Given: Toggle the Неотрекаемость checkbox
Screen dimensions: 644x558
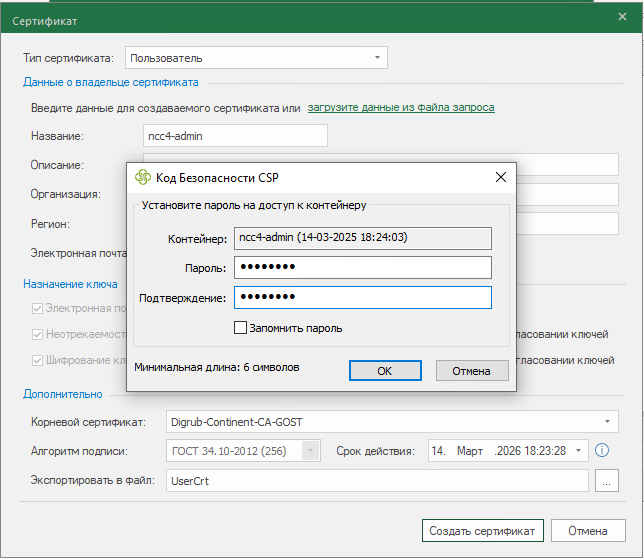Looking at the screenshot, I should tap(37, 334).
